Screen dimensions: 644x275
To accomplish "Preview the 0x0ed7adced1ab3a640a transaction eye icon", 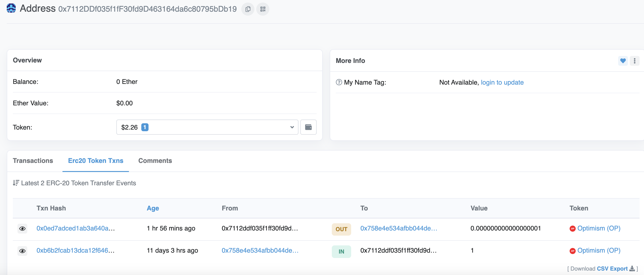I will point(22,229).
